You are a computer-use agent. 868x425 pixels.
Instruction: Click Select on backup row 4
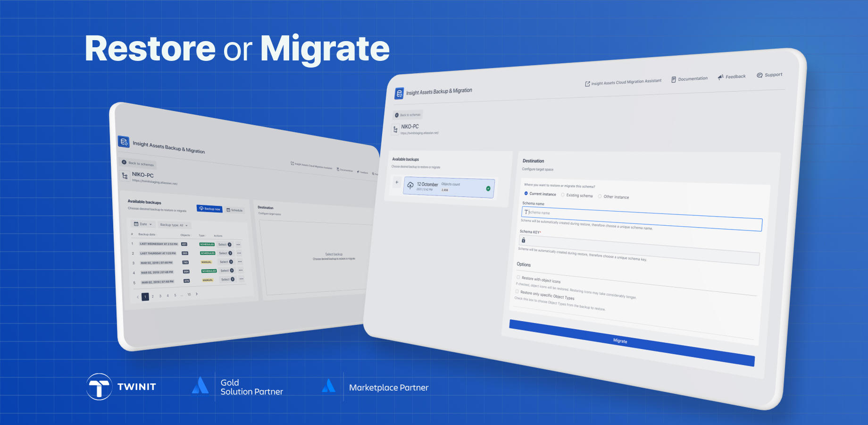tap(227, 271)
